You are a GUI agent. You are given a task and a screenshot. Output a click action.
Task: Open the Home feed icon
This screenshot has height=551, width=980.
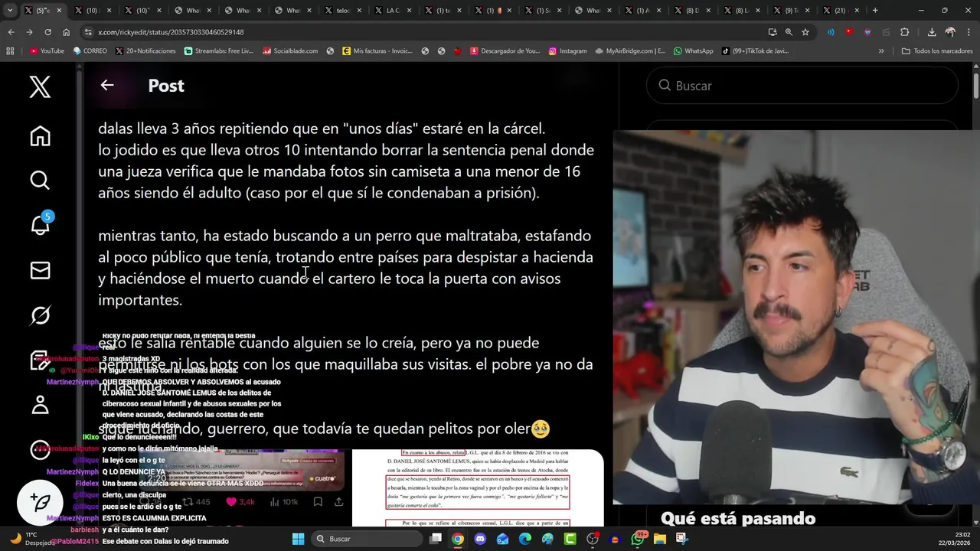tap(40, 135)
